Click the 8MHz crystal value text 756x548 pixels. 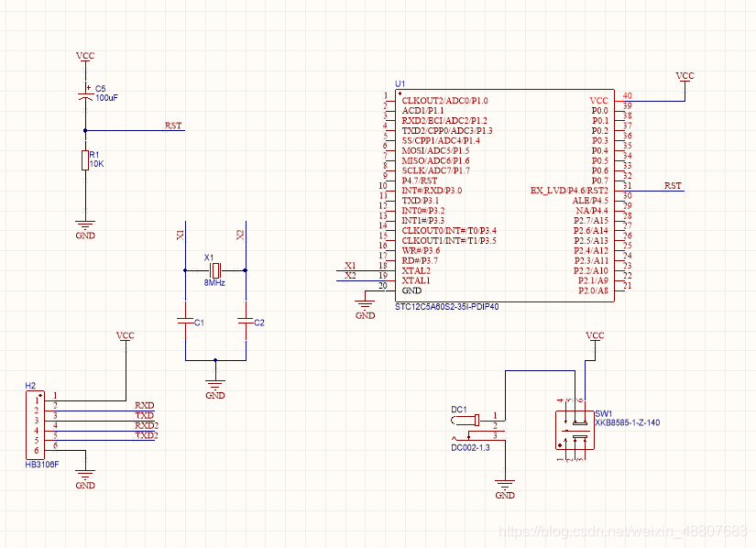click(214, 283)
